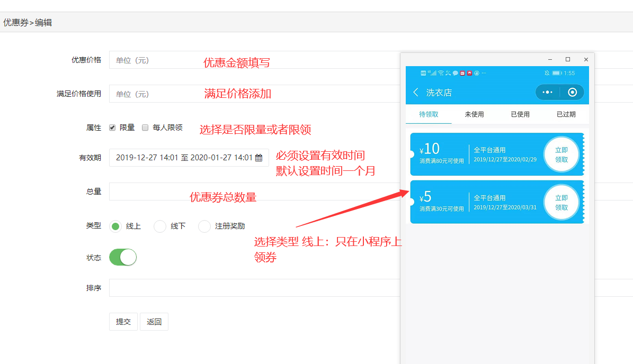Check the muted notification icon in the phone status bar
Screen dimensions: 633x364
[547, 73]
